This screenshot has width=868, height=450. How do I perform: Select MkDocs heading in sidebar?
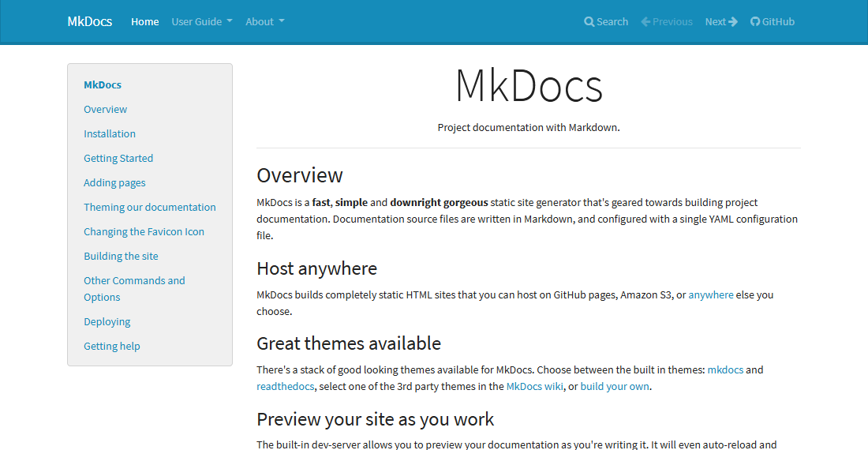click(x=103, y=84)
